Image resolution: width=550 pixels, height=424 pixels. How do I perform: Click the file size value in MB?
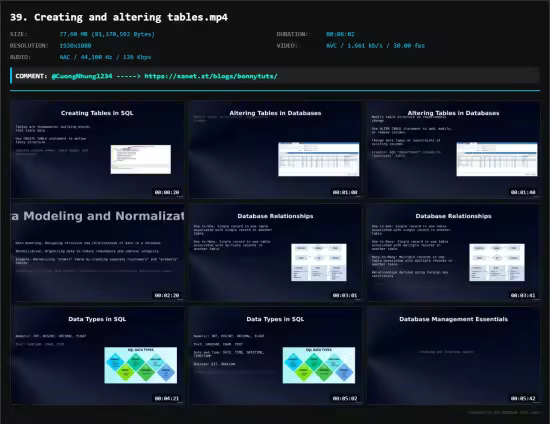[107, 34]
